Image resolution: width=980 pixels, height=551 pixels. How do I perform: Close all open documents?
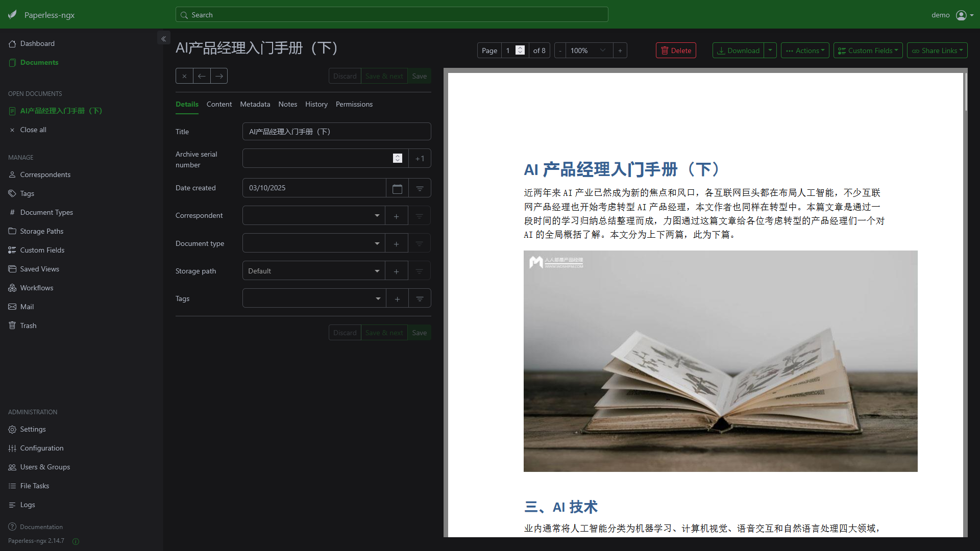(x=82, y=130)
